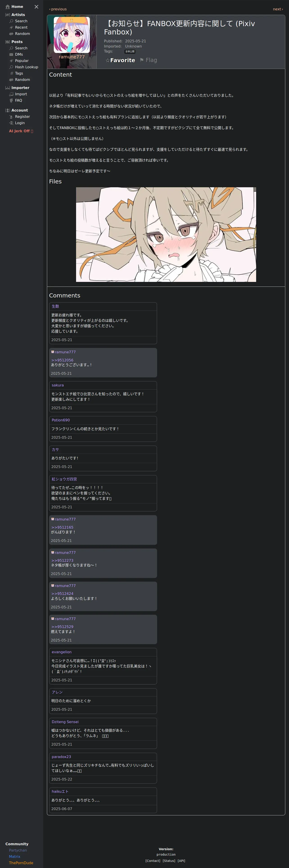The height and width of the screenshot is (868, 289).
Task: Click the Artists section header icon
Action: 8,15
